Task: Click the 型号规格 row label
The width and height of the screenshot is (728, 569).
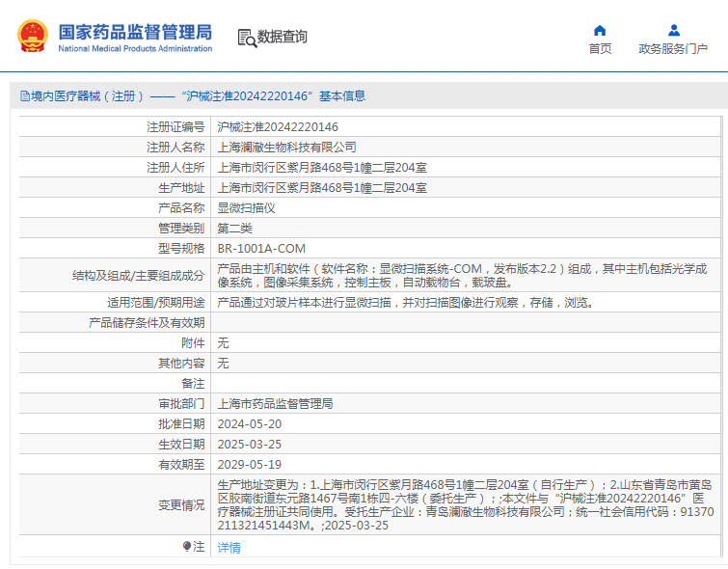Action: pyautogui.click(x=181, y=249)
